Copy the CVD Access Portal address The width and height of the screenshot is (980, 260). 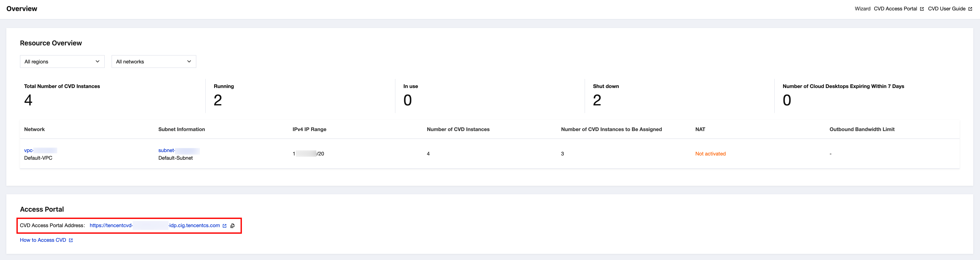[232, 226]
